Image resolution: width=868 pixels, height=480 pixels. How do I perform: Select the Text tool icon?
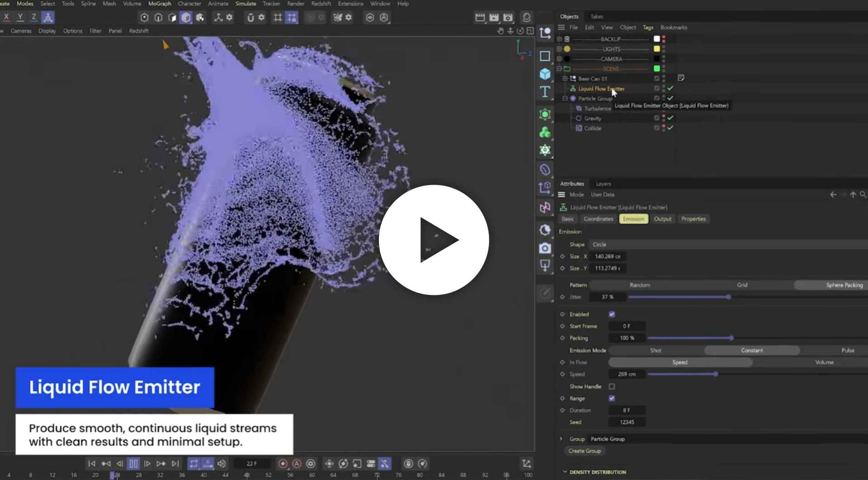pyautogui.click(x=545, y=92)
